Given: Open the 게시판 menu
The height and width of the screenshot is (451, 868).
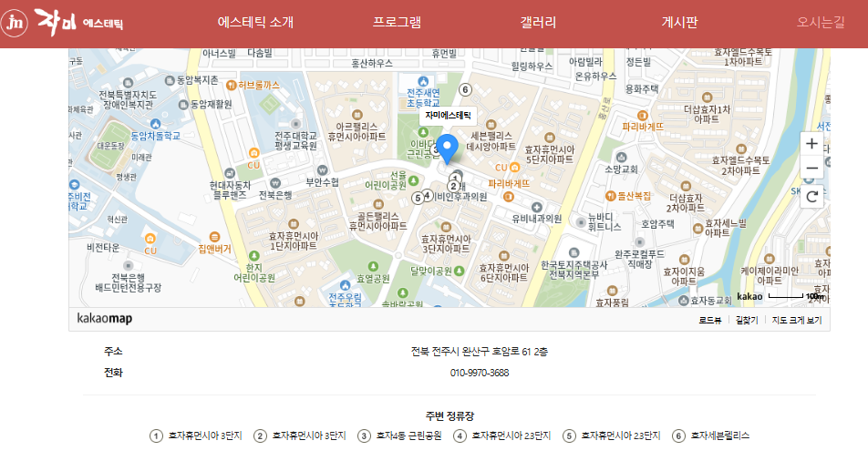Looking at the screenshot, I should pos(680,22).
